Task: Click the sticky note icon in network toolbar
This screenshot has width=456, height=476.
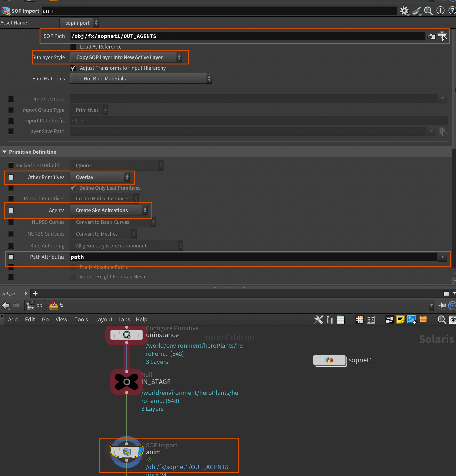Action: [x=400, y=320]
